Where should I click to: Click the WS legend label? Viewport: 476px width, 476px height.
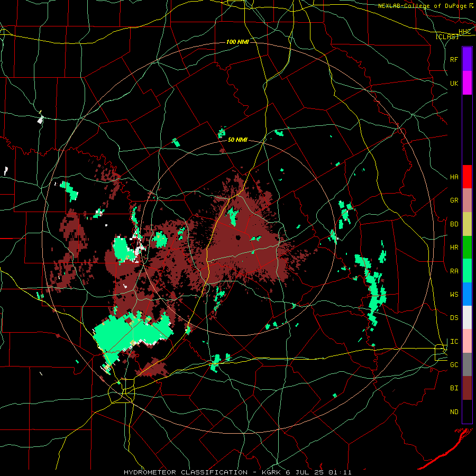pyautogui.click(x=454, y=295)
